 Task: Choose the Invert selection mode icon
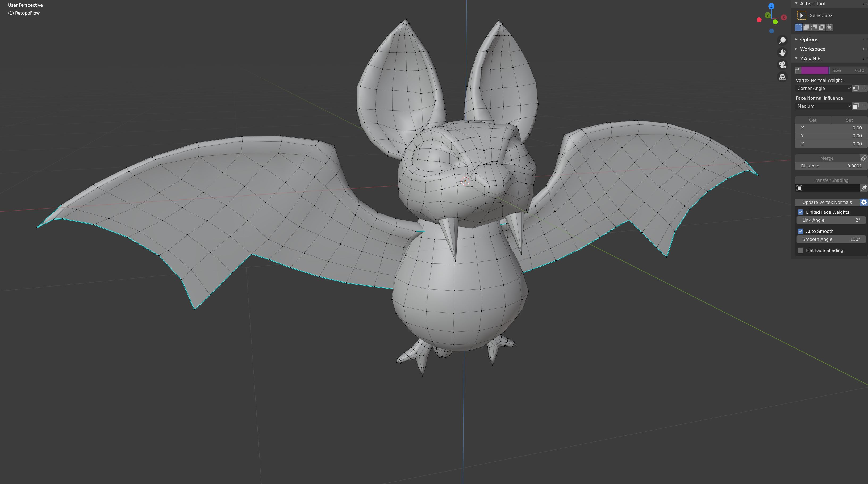tap(822, 27)
